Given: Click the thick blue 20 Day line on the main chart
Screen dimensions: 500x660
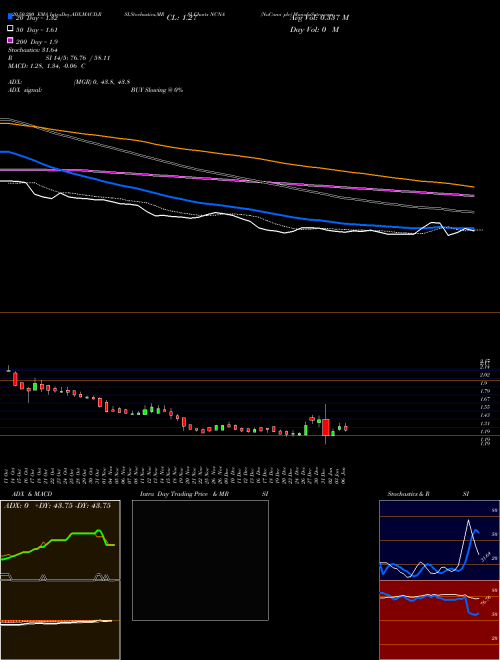Looking at the screenshot, I should [x=236, y=207].
